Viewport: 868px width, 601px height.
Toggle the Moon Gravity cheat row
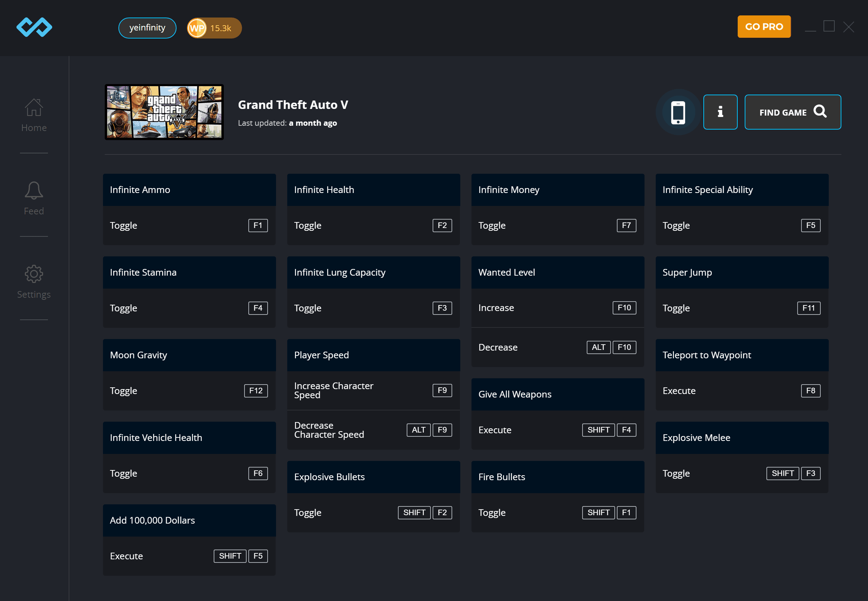[x=190, y=391]
